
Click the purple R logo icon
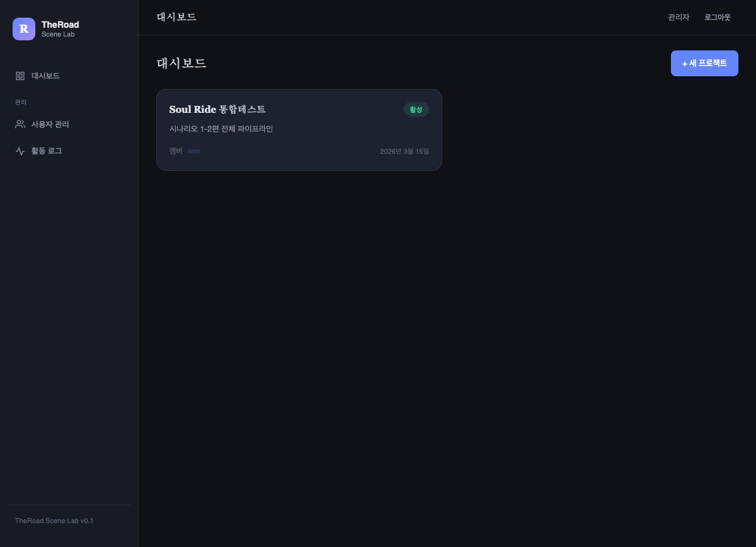(24, 29)
